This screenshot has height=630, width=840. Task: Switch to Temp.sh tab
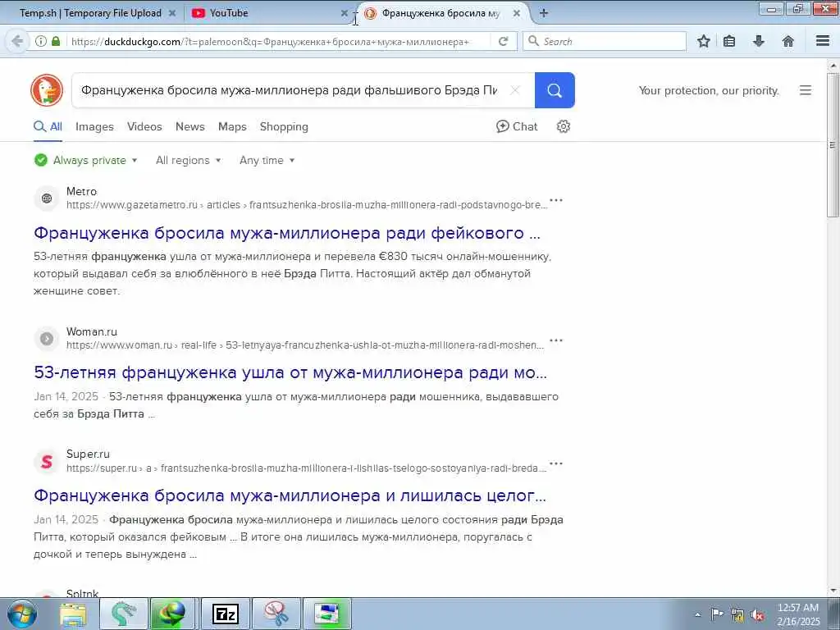click(90, 13)
